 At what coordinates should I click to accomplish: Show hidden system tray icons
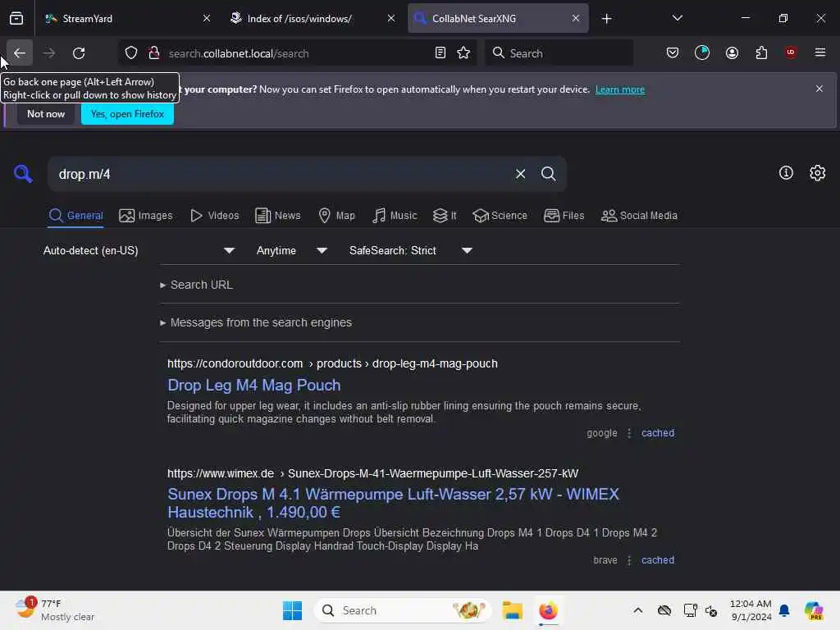pos(637,610)
